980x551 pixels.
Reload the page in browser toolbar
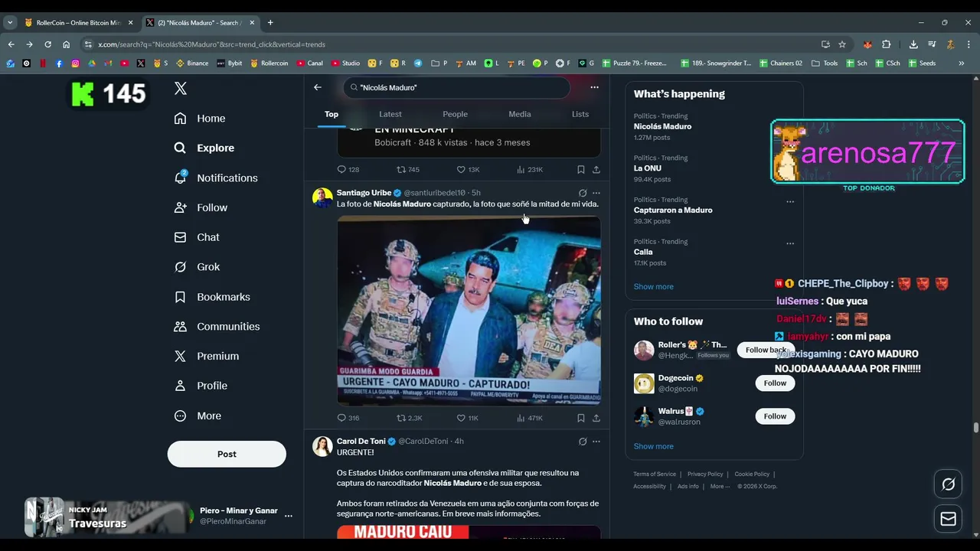[x=47, y=44]
